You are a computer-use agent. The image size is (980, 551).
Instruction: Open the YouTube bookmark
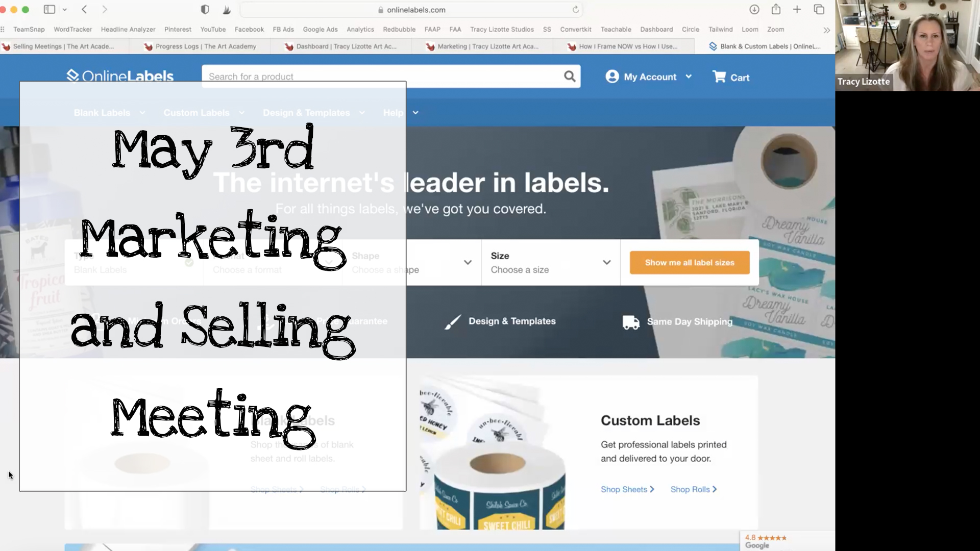[213, 30]
